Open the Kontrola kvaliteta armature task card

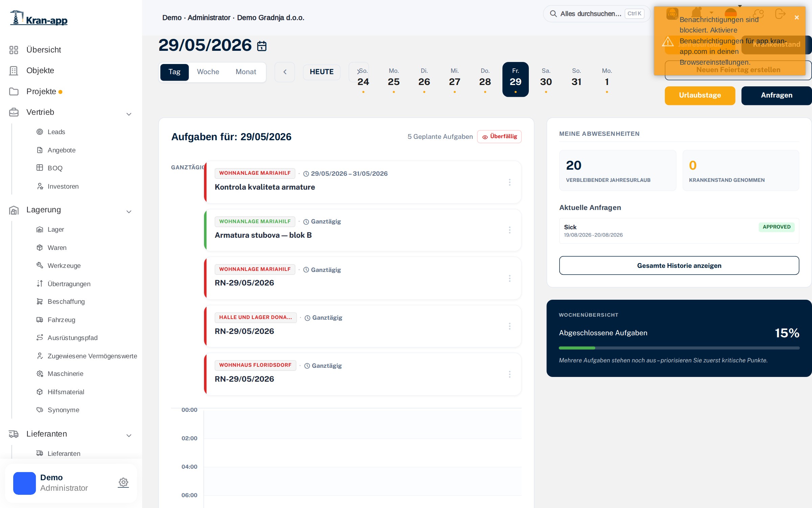pos(363,182)
